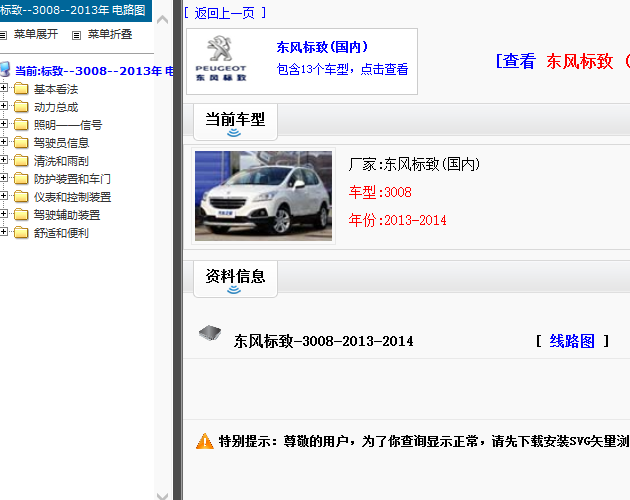Click the root node icon beside 当前:标致--3008
Image resolution: width=630 pixels, height=500 pixels.
pyautogui.click(x=5, y=70)
